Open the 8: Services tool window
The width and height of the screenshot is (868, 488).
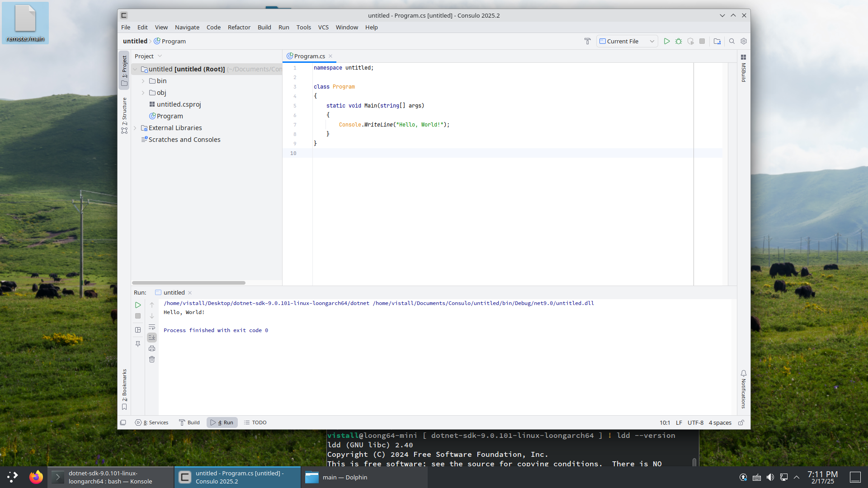[x=151, y=422]
